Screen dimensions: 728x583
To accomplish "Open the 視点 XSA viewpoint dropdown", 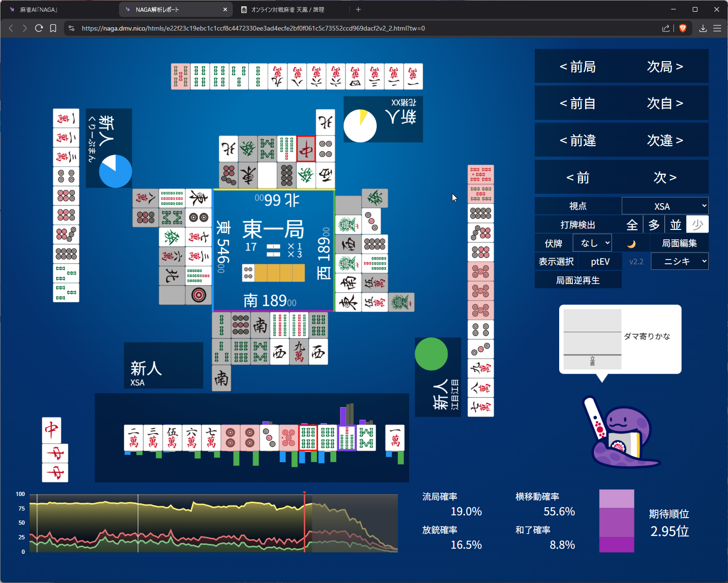I will click(x=665, y=206).
